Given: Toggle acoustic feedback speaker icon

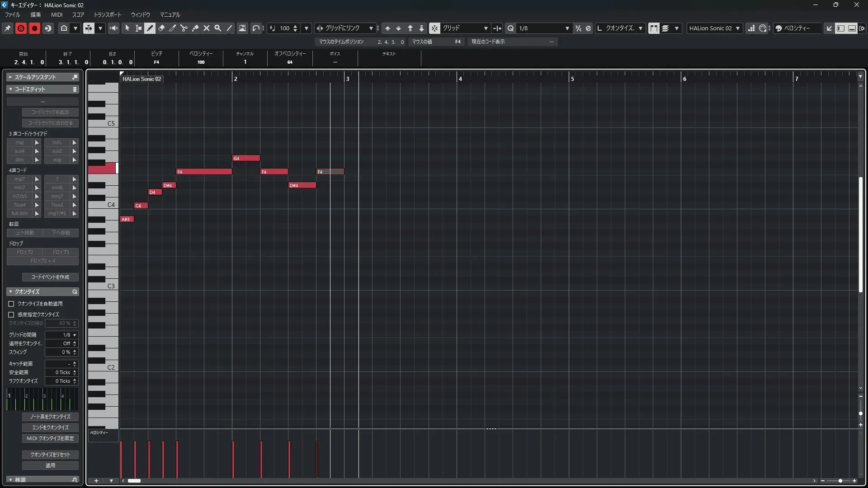Looking at the screenshot, I should coord(114,28).
